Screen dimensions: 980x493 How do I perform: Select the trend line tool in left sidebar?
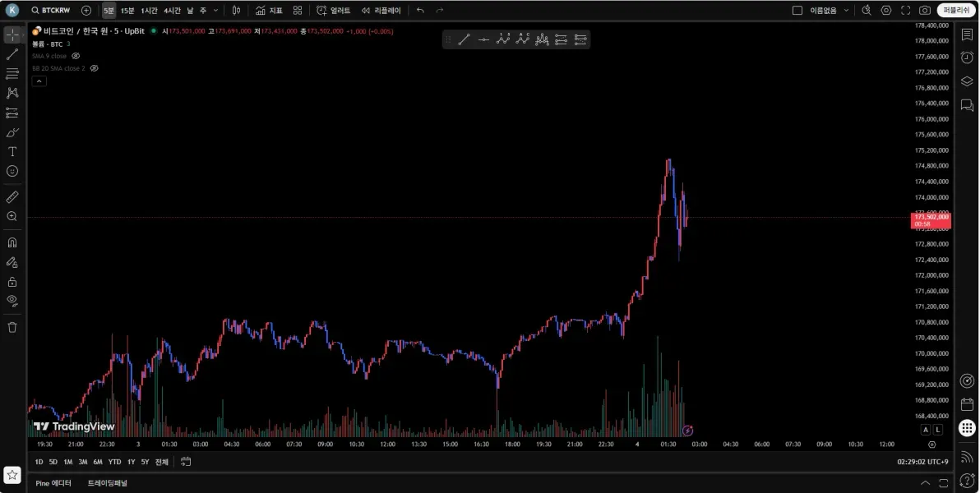coord(12,55)
